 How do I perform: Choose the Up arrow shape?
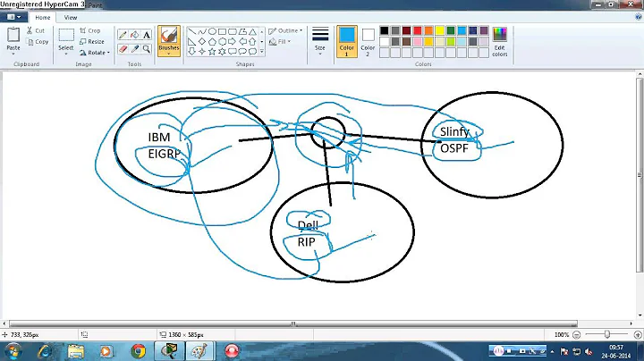coord(252,41)
